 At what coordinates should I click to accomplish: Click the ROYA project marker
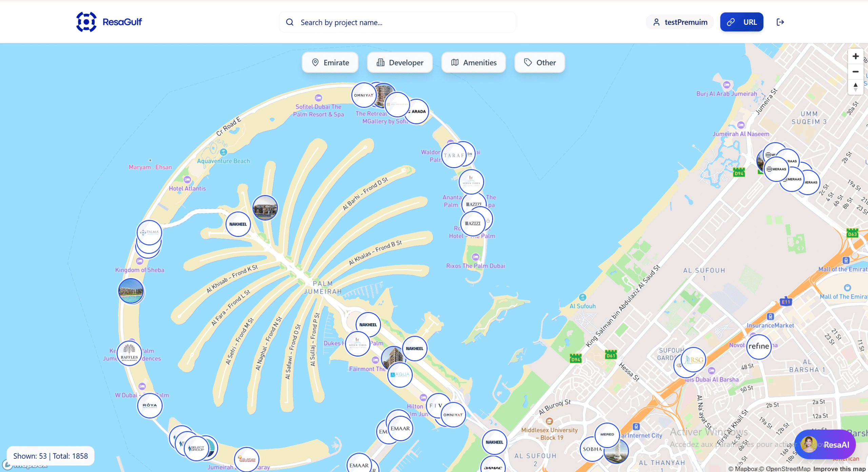pos(150,405)
